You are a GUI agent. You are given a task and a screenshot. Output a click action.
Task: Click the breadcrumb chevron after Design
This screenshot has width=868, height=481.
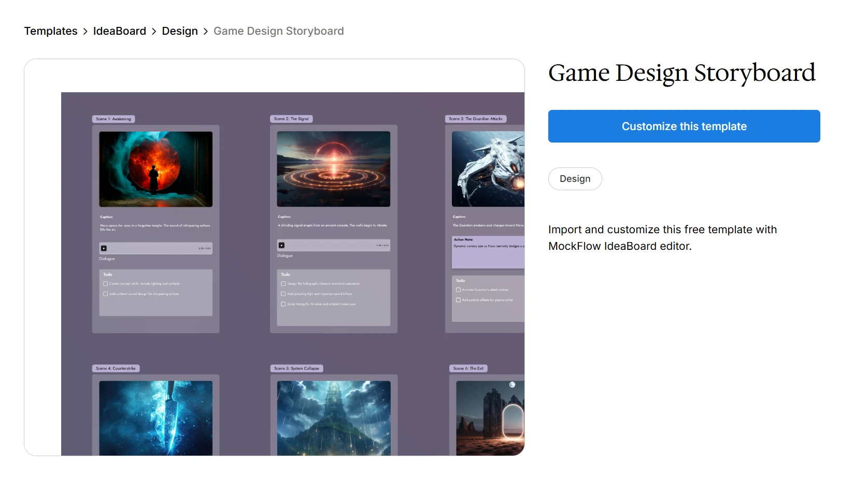click(x=206, y=32)
